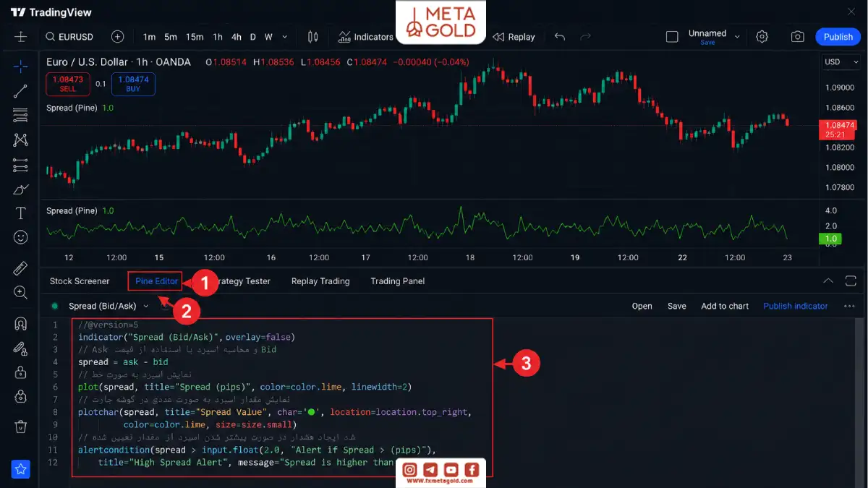Open the emoji icons tool
This screenshot has width=868, height=488.
[20, 237]
